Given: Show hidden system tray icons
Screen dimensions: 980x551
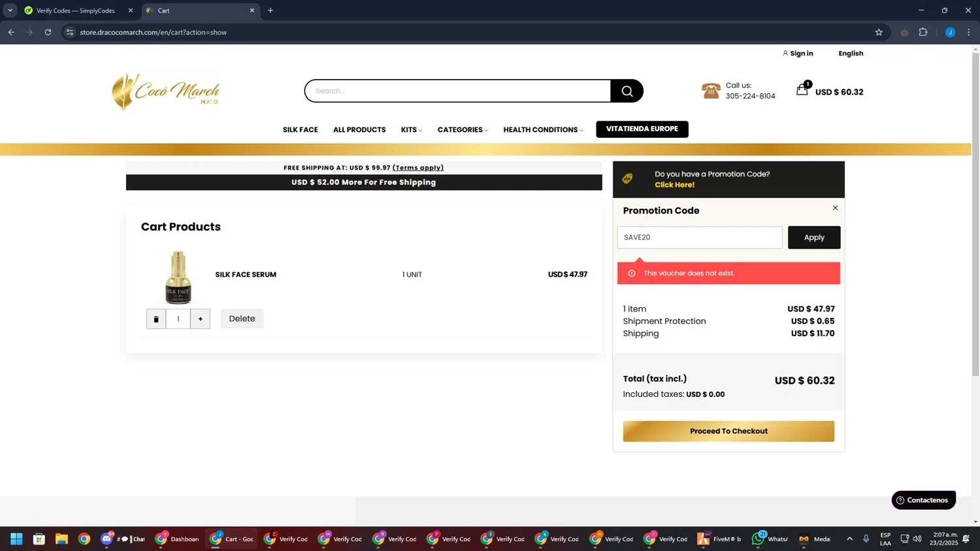Looking at the screenshot, I should click(x=849, y=539).
